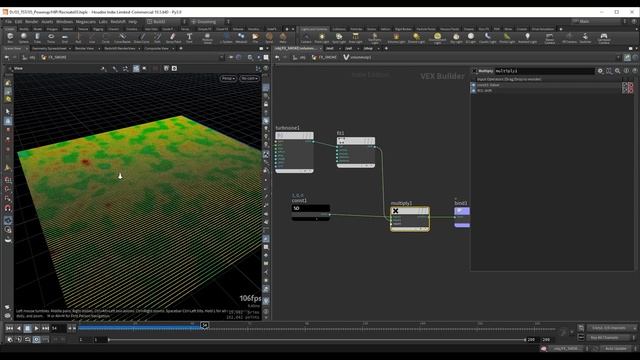Stop playback
Viewport: 640px width, 360px height.
27,328
